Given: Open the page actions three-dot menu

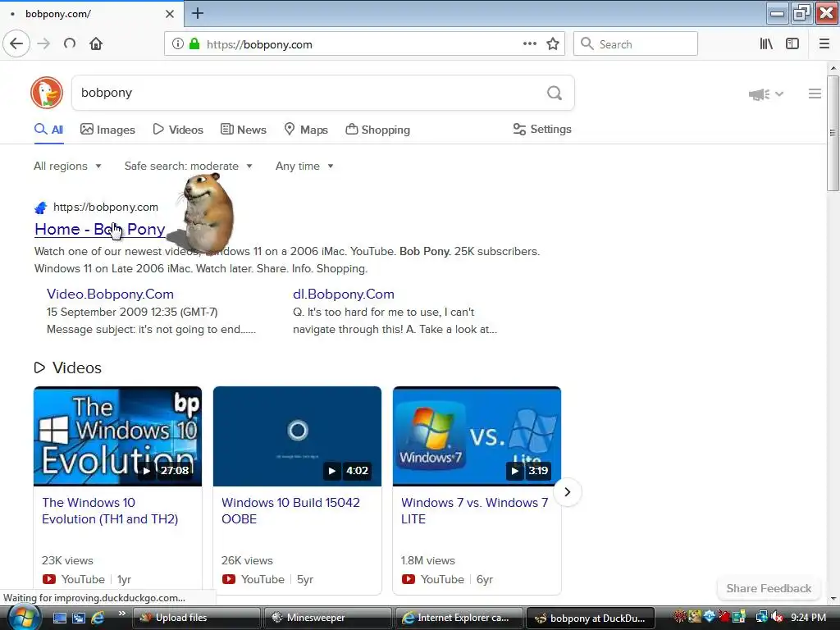Looking at the screenshot, I should pos(530,44).
